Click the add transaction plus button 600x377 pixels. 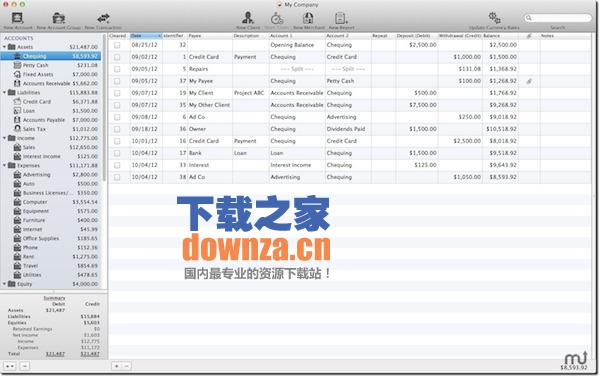[x=117, y=366]
